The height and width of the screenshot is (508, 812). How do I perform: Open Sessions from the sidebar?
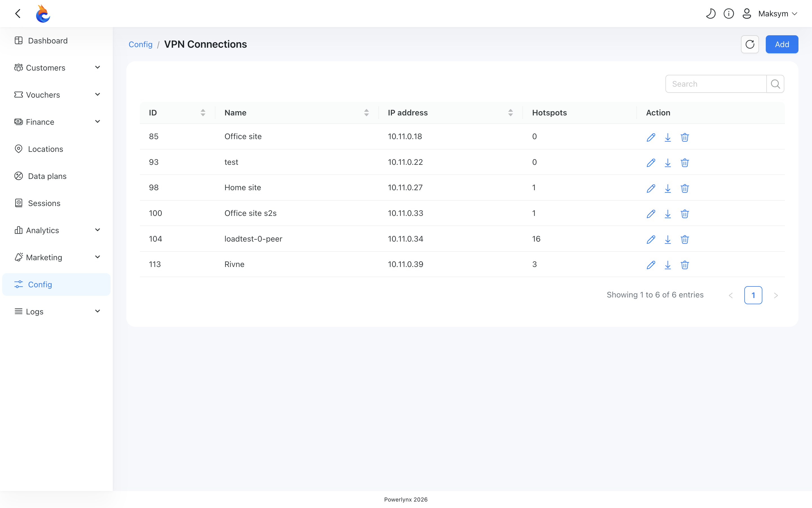[x=56, y=203]
